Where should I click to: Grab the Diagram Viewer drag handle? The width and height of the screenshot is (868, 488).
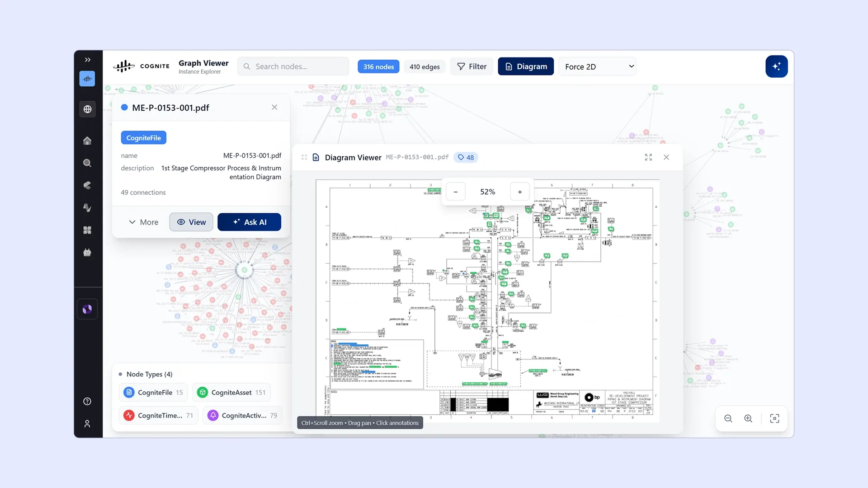(x=304, y=157)
